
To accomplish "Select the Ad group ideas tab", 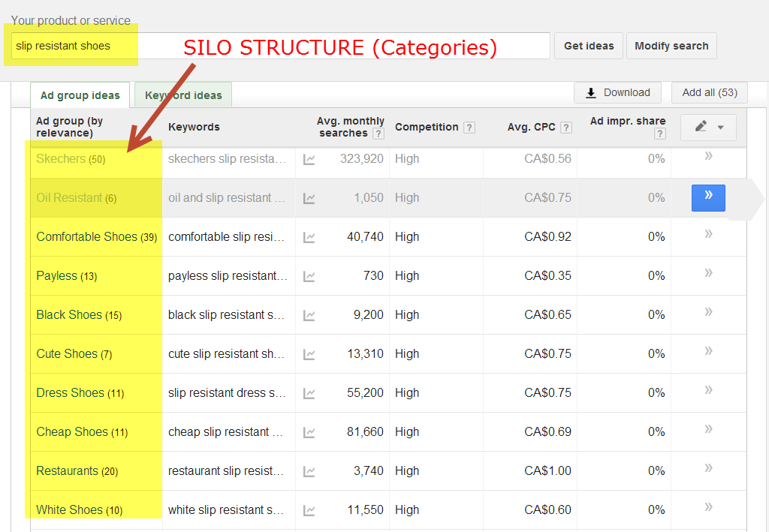I will pos(80,95).
